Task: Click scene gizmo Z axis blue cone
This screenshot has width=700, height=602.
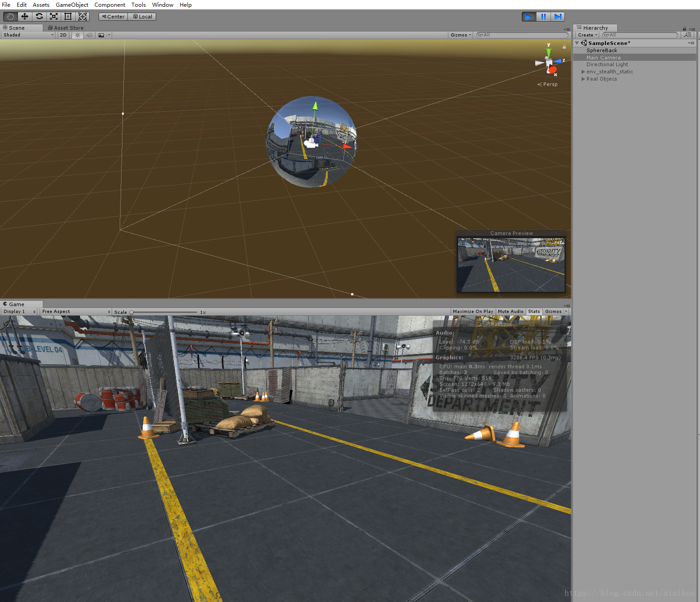Action: (x=558, y=61)
